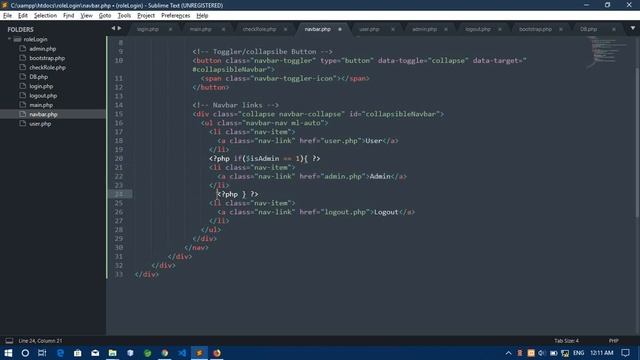Open user.php in the sidebar
Screen dimensions: 640x360
click(x=40, y=124)
